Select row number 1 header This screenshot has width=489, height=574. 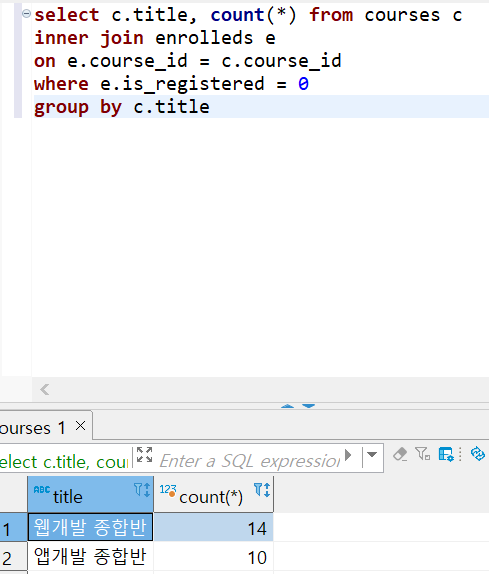click(x=14, y=528)
